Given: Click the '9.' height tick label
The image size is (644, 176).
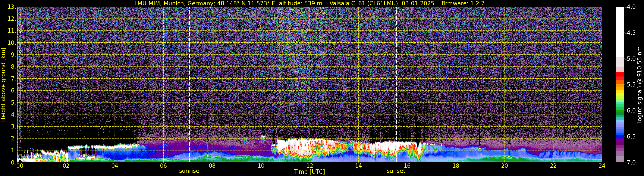Looking at the screenshot, I should click(13, 55).
